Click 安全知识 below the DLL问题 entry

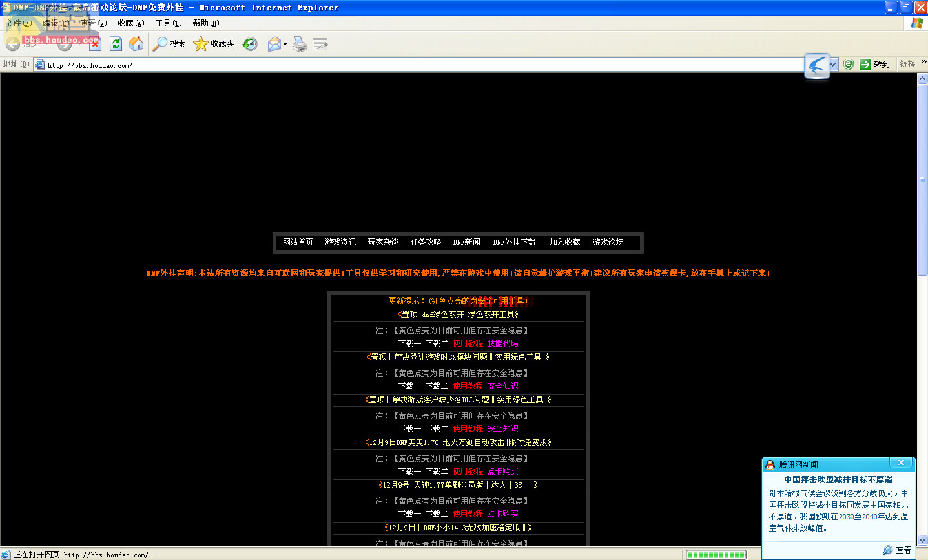point(502,429)
